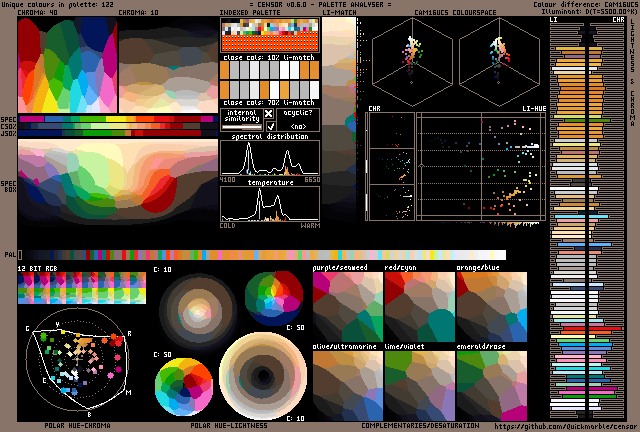Click the X box beside internal similarity
The image size is (640, 432).
(x=268, y=114)
